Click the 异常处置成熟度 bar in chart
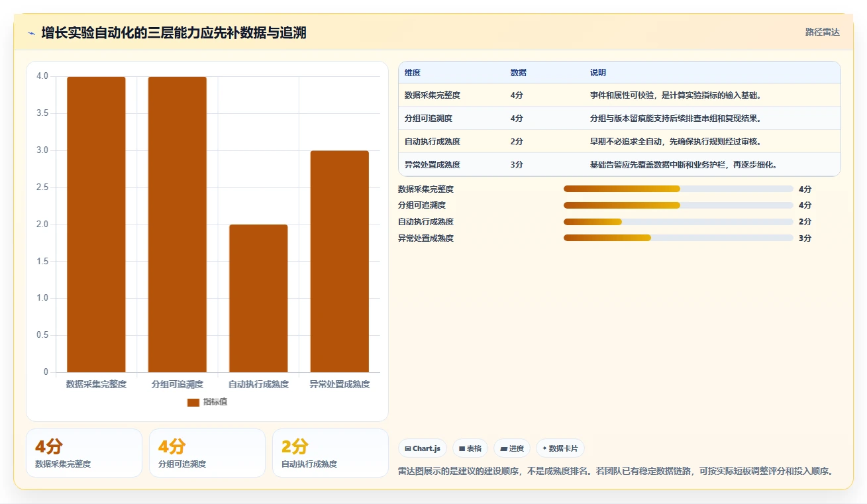This screenshot has width=867, height=504. [x=339, y=262]
